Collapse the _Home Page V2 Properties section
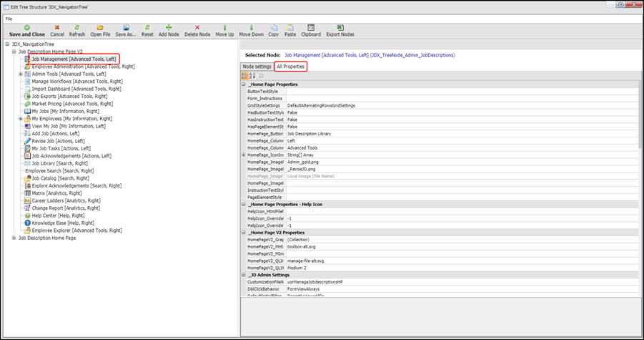The width and height of the screenshot is (644, 340). point(244,233)
